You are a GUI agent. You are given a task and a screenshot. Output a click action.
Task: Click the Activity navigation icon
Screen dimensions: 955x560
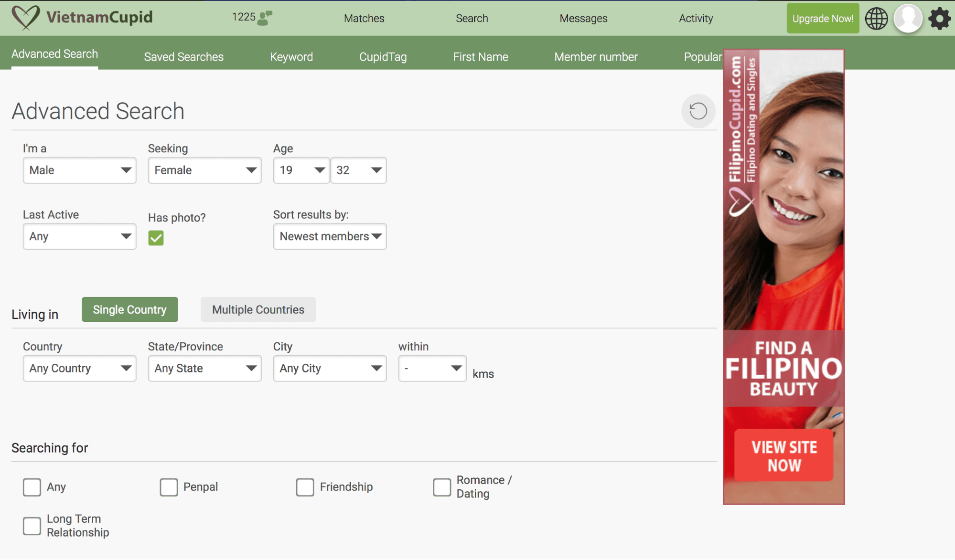coord(696,18)
